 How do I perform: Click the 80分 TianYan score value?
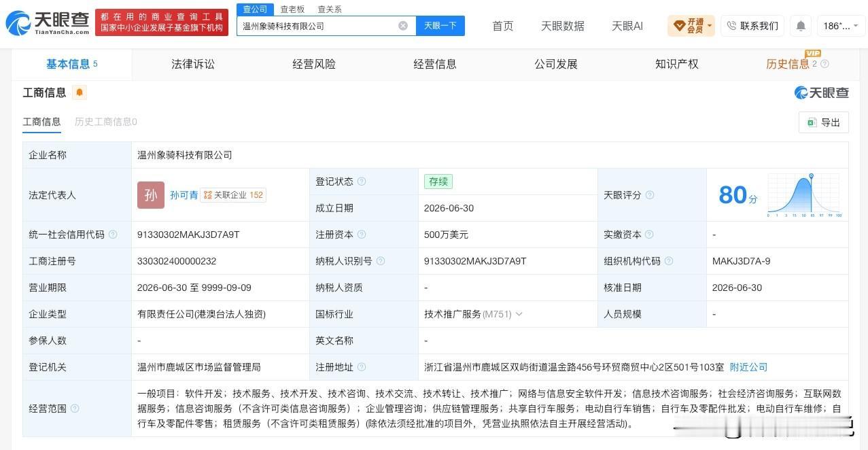[738, 195]
